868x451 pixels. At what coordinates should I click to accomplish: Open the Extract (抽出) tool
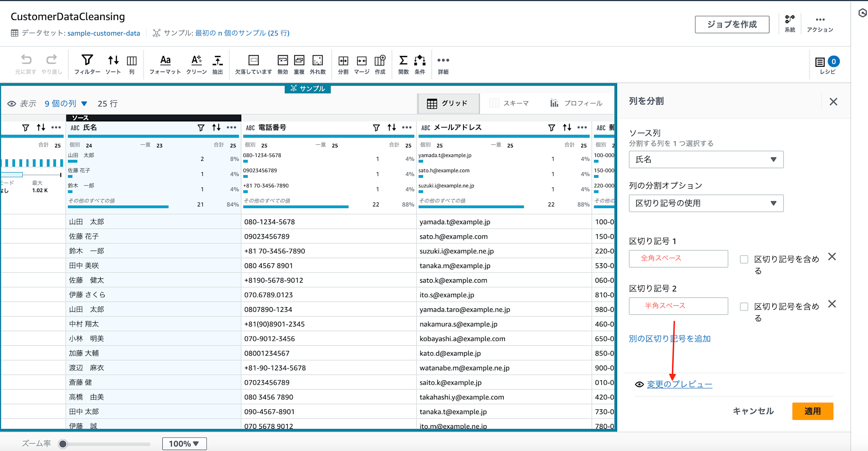pyautogui.click(x=217, y=64)
